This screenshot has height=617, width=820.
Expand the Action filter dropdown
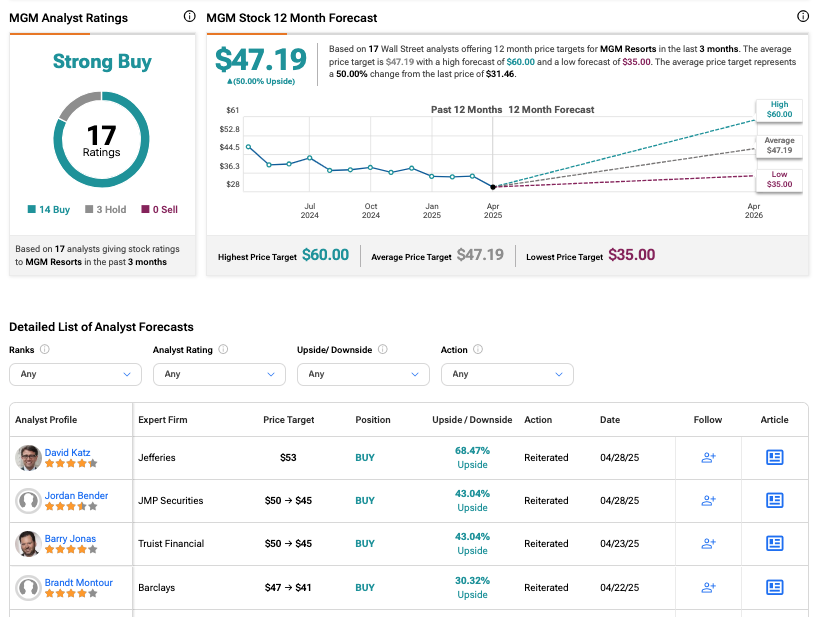(x=507, y=374)
